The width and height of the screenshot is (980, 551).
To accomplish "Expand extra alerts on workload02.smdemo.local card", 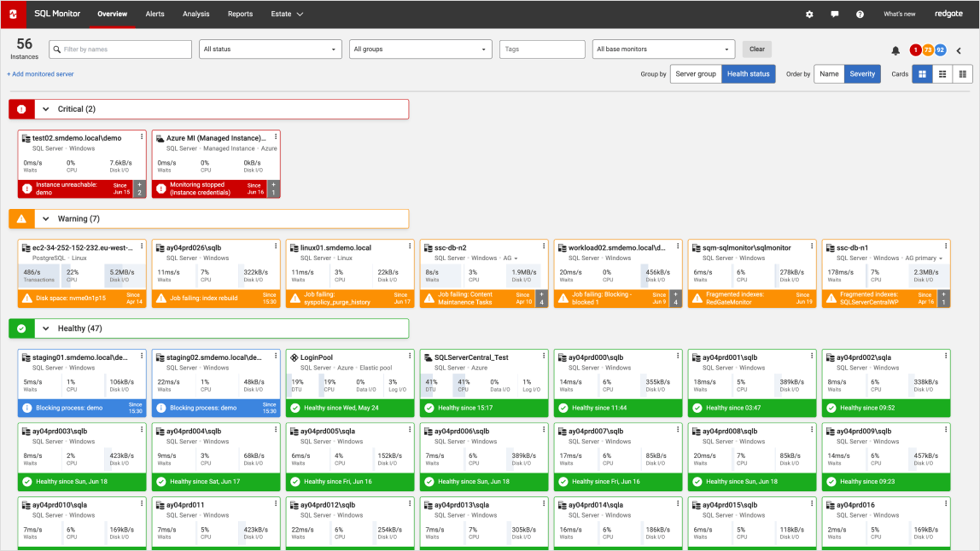I will click(675, 298).
